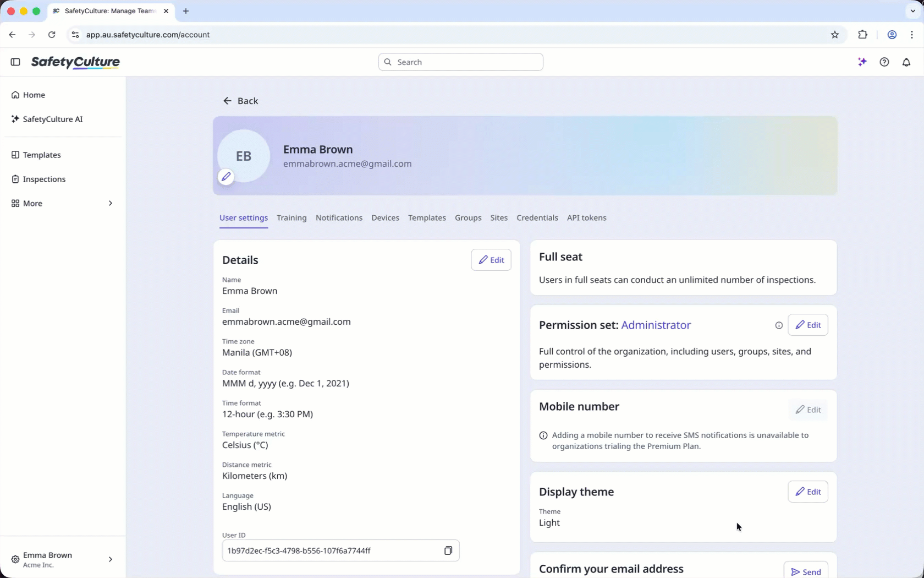Viewport: 924px width, 578px height.
Task: Click the Back arrow link
Action: click(x=240, y=101)
